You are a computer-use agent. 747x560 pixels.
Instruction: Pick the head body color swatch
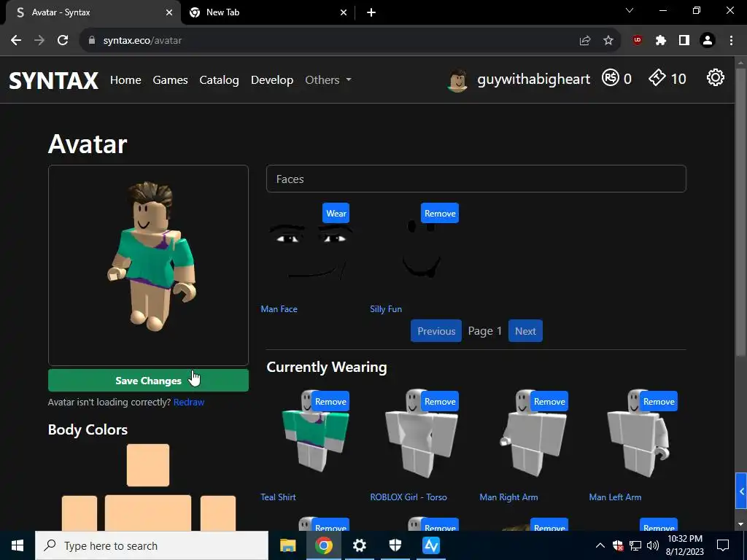(x=148, y=465)
